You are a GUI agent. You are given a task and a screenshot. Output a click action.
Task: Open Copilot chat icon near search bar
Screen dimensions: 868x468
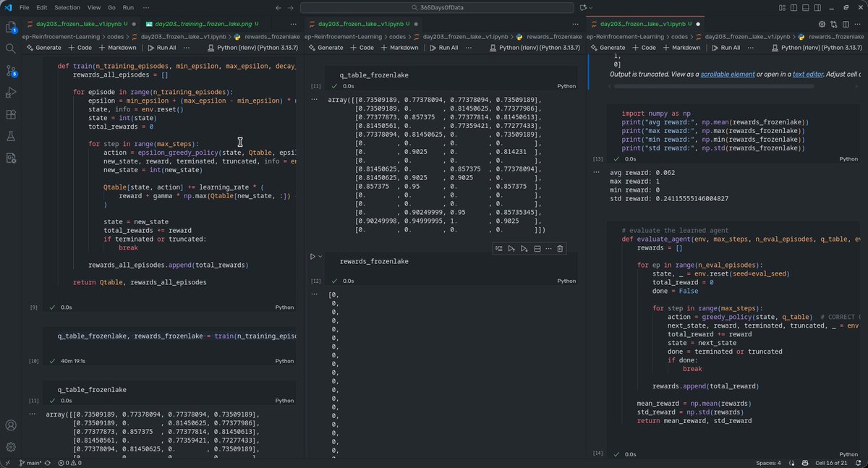[584, 7]
